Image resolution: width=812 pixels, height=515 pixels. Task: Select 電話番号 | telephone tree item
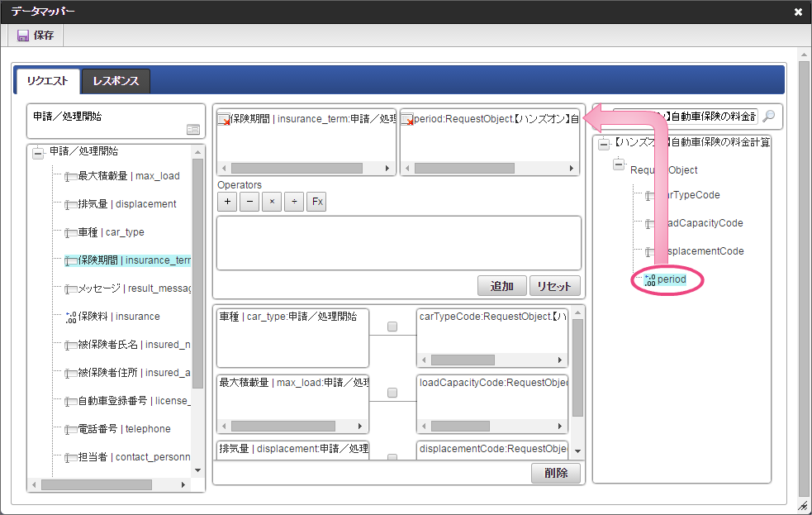coord(124,429)
